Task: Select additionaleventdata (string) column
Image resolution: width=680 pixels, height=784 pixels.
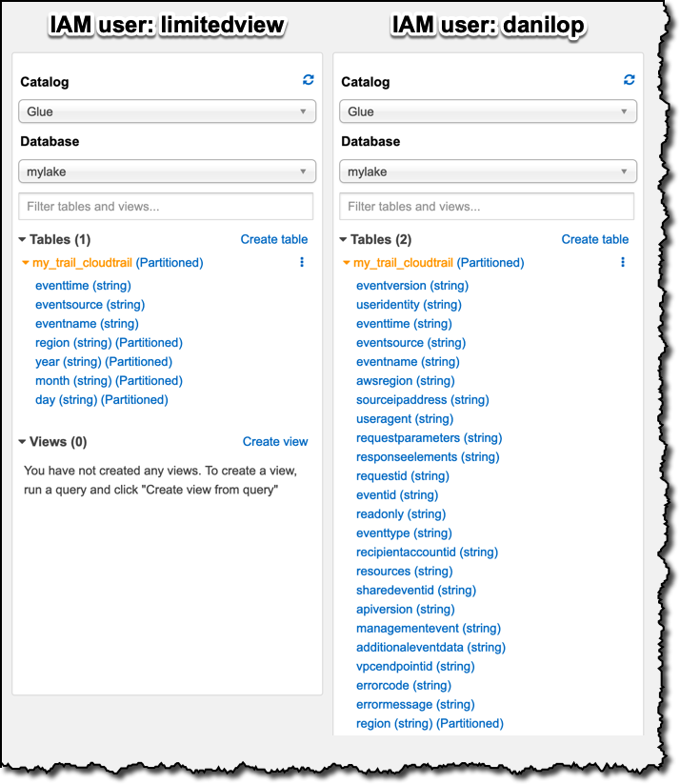Action: pos(431,647)
